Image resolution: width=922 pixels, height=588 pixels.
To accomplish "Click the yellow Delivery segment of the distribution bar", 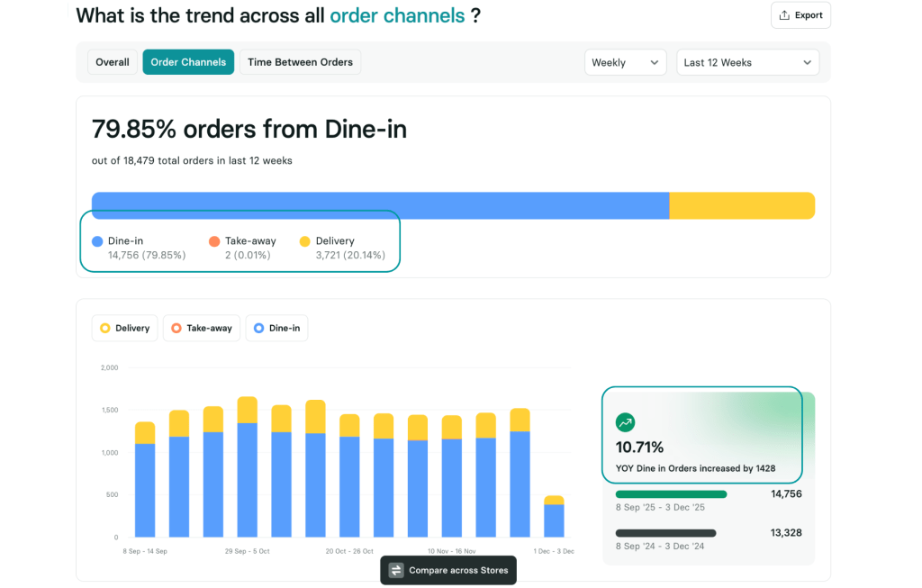I will coord(741,205).
